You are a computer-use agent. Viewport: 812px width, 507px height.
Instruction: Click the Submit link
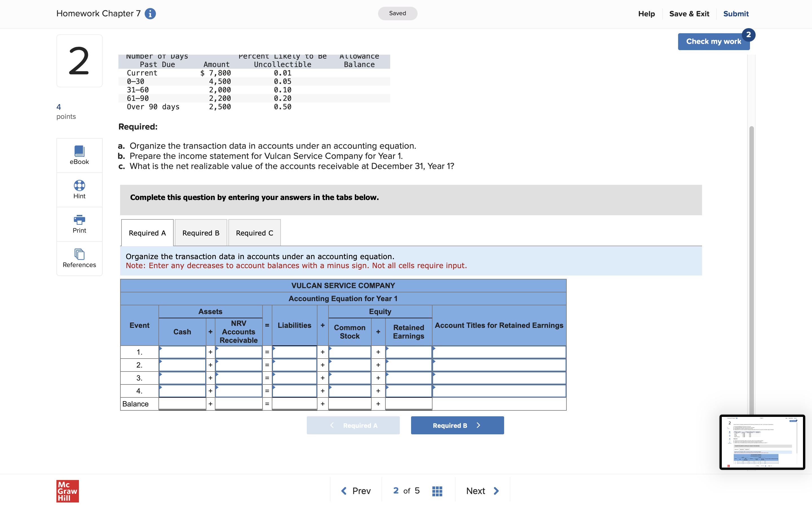(736, 14)
